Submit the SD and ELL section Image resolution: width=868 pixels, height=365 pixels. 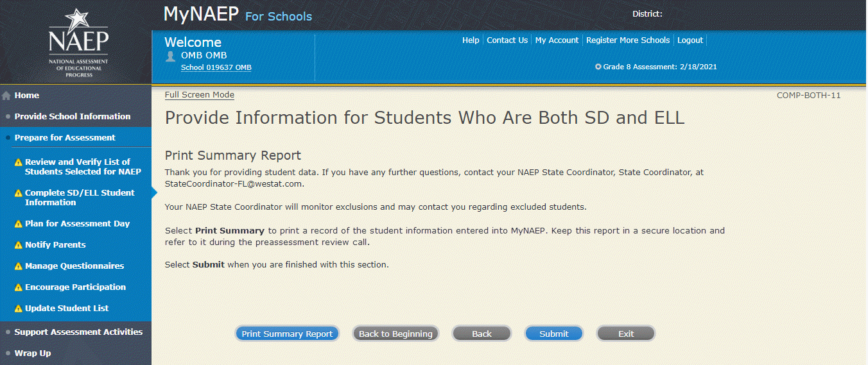[553, 334]
